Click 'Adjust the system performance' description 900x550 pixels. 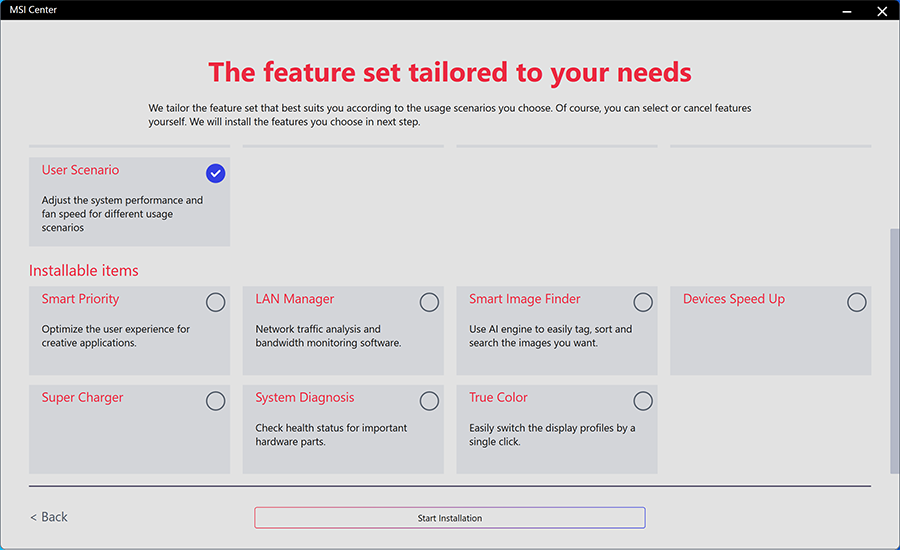click(x=122, y=214)
